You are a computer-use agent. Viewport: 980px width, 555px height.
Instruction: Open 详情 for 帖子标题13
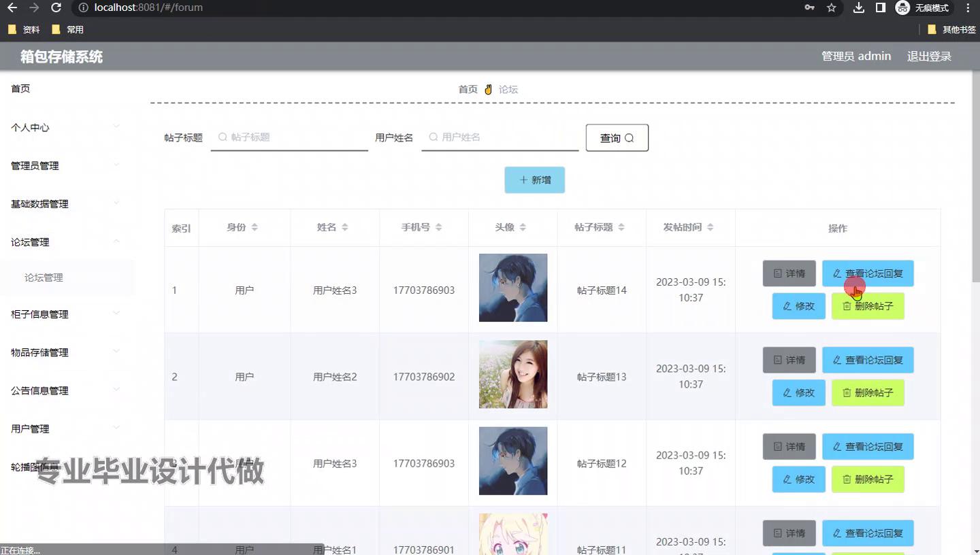point(789,360)
